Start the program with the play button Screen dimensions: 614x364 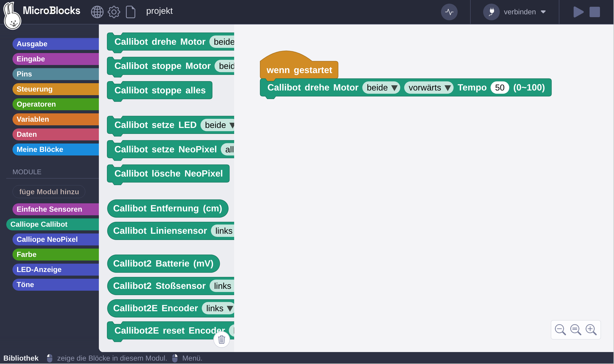point(578,12)
